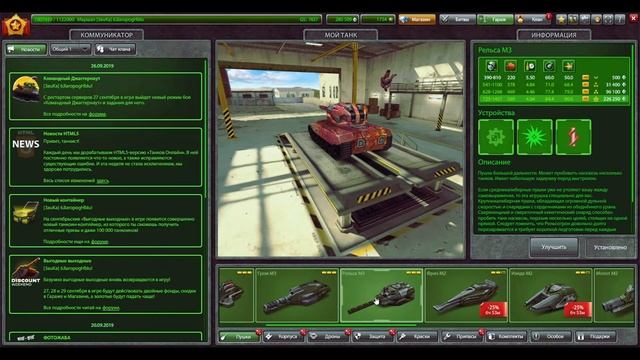Click the damage stat icon of Рельса M3
Image resolution: width=640 pixels, height=360 pixels.
492,66
